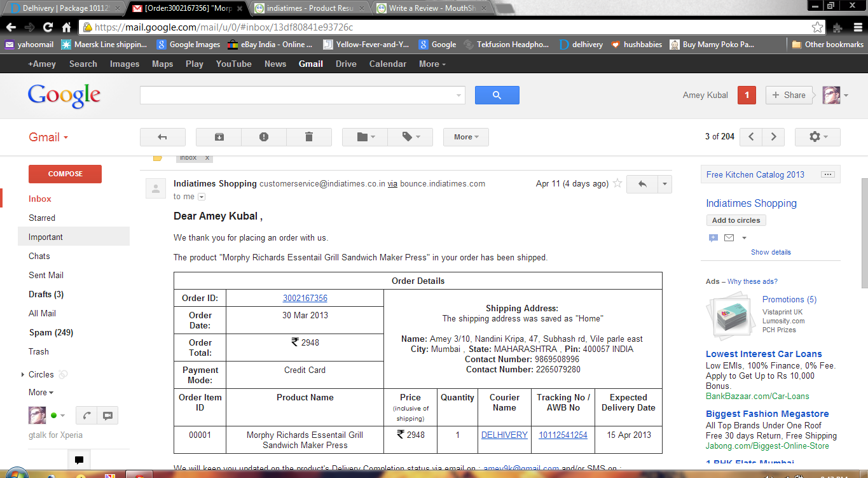Image resolution: width=868 pixels, height=478 pixels.
Task: Star the Indiatimes Shopping message
Action: click(x=617, y=183)
